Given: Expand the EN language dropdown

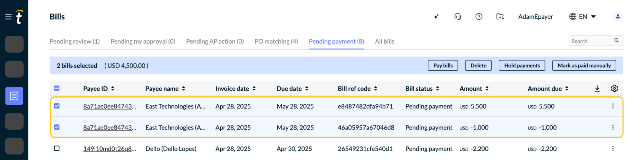Looking at the screenshot, I should coord(582,16).
